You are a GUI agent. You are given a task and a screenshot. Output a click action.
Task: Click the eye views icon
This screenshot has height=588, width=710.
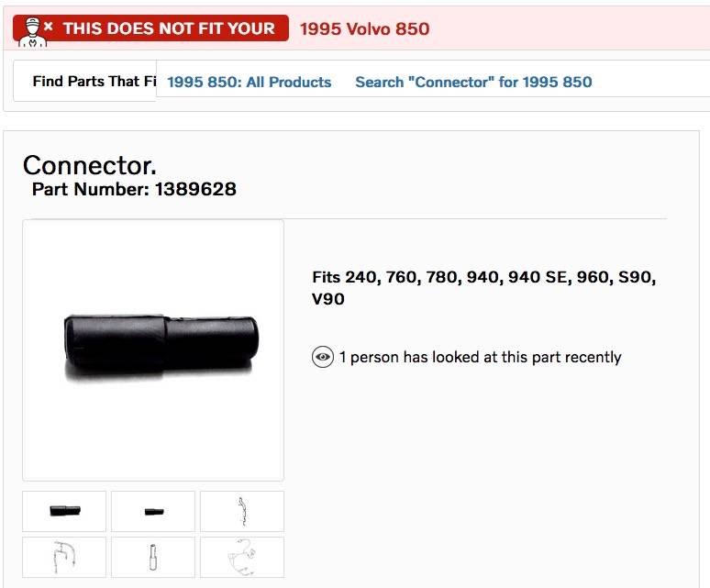pyautogui.click(x=323, y=357)
